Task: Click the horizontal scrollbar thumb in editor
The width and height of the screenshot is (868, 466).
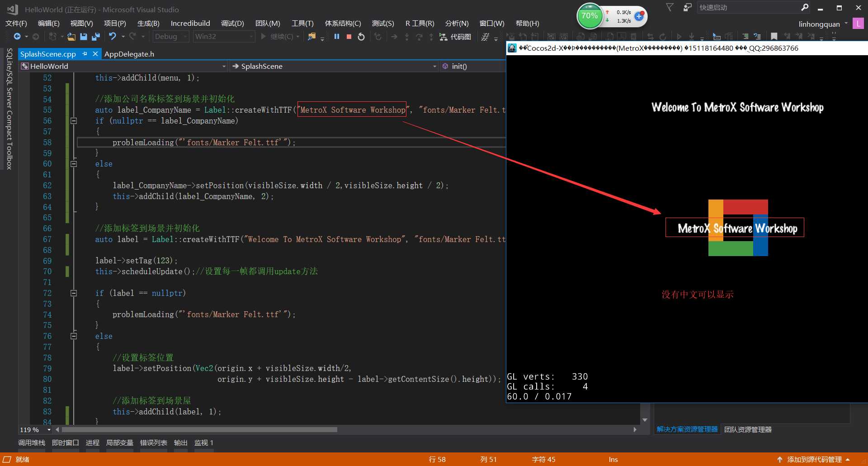Action: point(199,430)
